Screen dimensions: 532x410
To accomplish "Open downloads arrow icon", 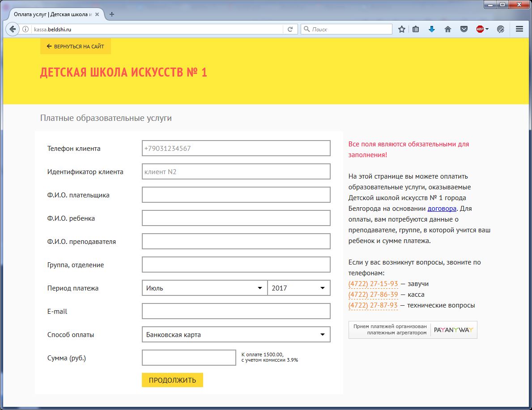I will tap(432, 29).
